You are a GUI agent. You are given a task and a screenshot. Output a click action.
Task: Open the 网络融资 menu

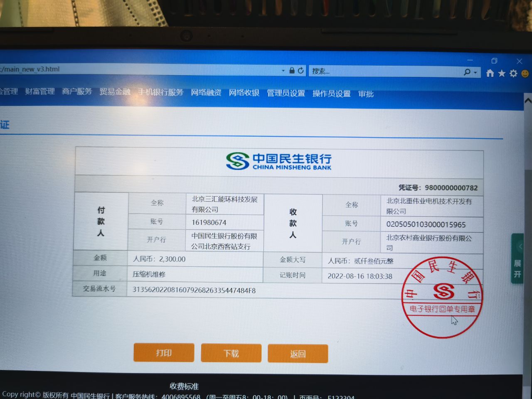tap(206, 92)
